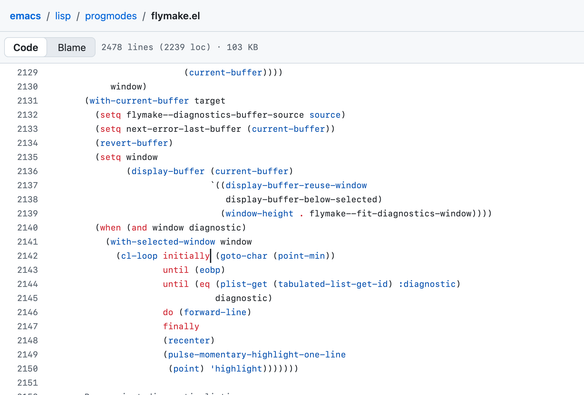
Task: Select line number 2143
Action: pos(28,270)
